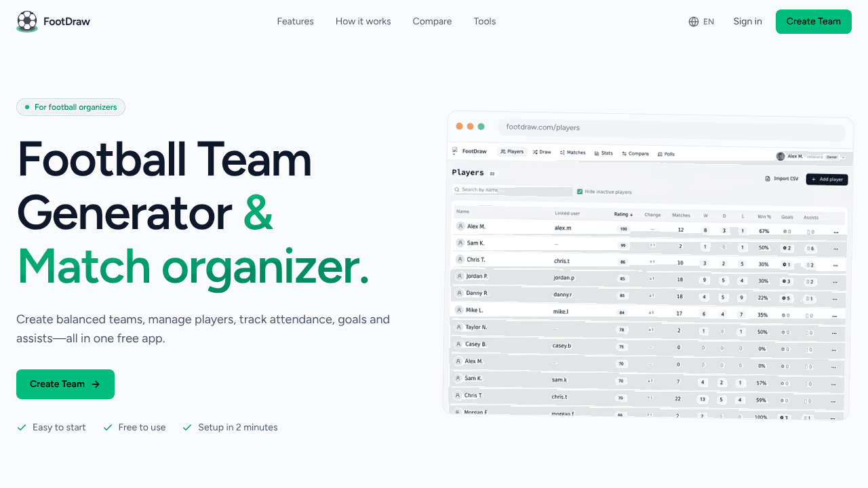Click the globe language icon
868x488 pixels.
coord(694,22)
